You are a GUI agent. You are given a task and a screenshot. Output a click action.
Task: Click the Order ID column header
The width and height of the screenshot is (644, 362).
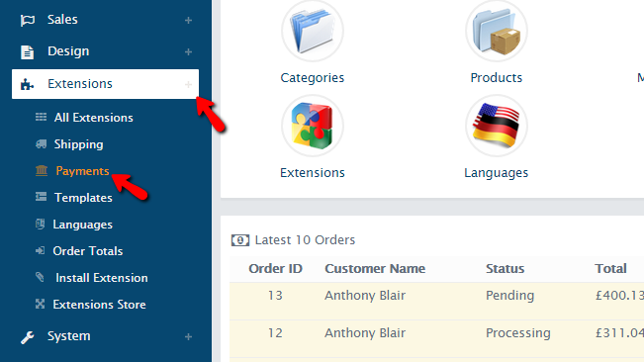click(275, 268)
